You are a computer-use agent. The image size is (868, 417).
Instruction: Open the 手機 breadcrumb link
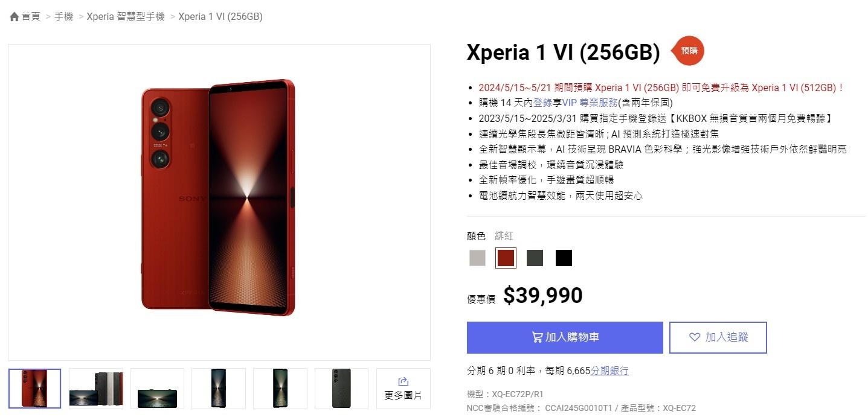(63, 17)
